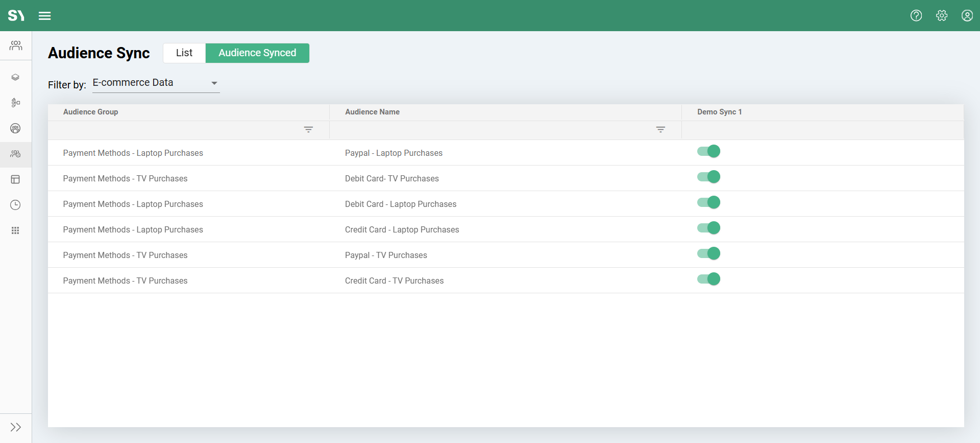Select the Audience Synced tab
This screenshot has height=443, width=980.
257,53
